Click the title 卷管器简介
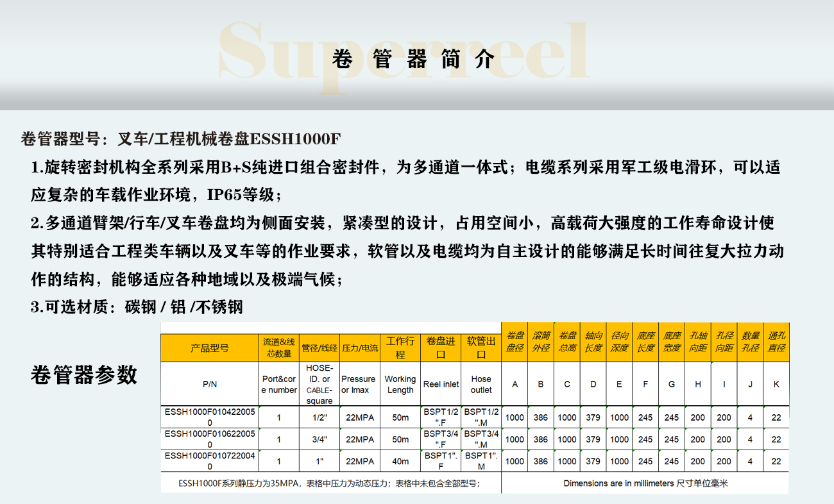 tap(414, 60)
